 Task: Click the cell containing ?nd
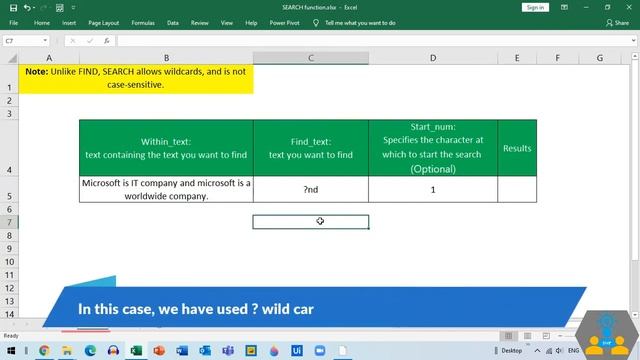[x=311, y=189]
